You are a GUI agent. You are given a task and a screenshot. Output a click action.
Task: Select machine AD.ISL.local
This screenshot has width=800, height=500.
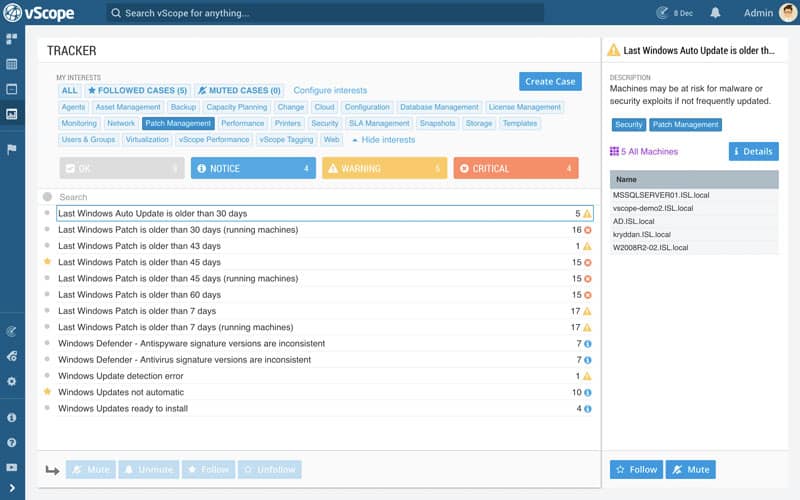click(x=694, y=221)
